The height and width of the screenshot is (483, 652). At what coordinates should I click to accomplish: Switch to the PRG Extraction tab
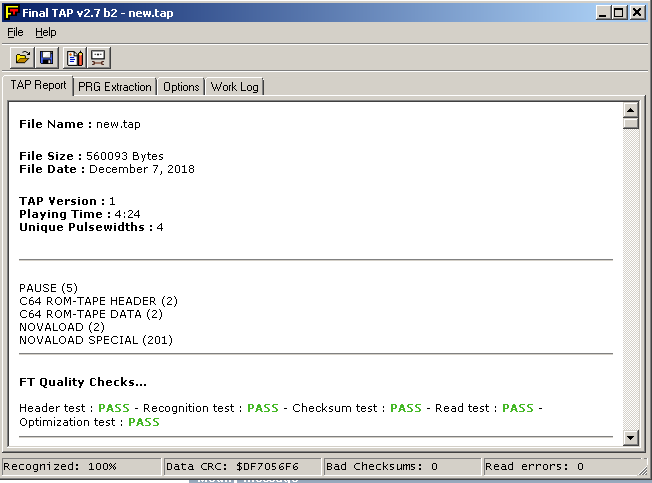point(115,87)
